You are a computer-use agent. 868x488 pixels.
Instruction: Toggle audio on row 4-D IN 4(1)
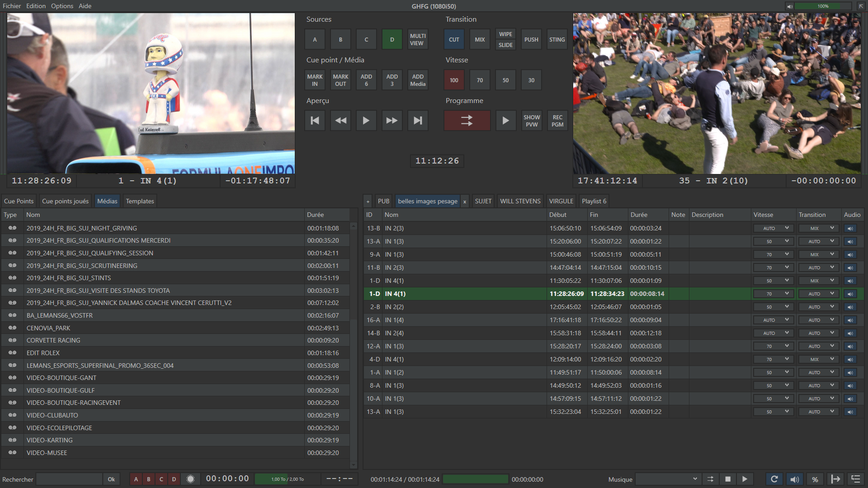click(x=850, y=360)
